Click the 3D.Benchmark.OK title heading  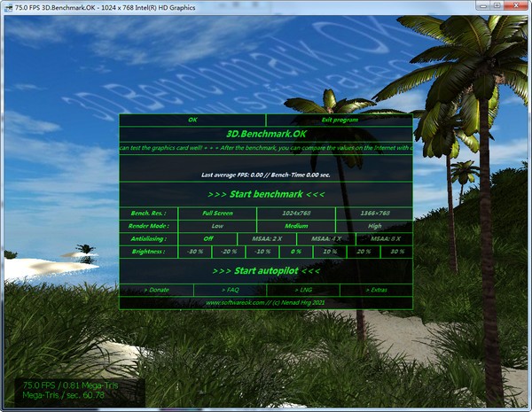click(266, 134)
